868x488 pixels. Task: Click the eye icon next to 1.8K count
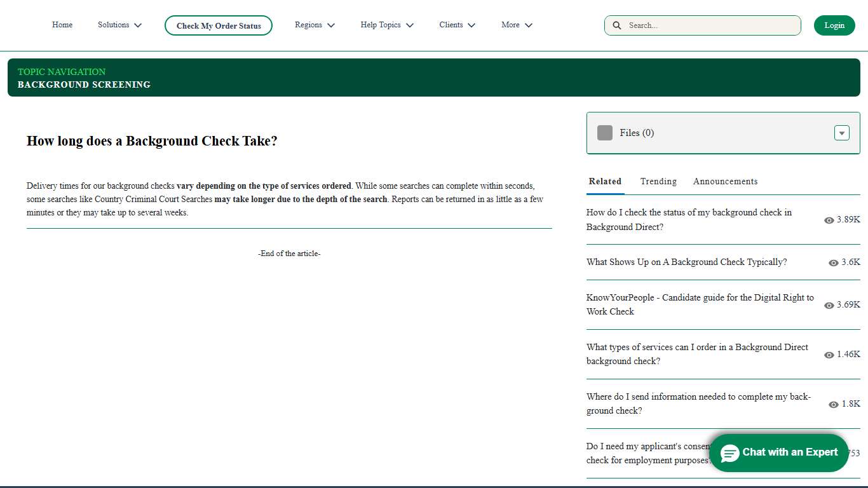click(833, 404)
